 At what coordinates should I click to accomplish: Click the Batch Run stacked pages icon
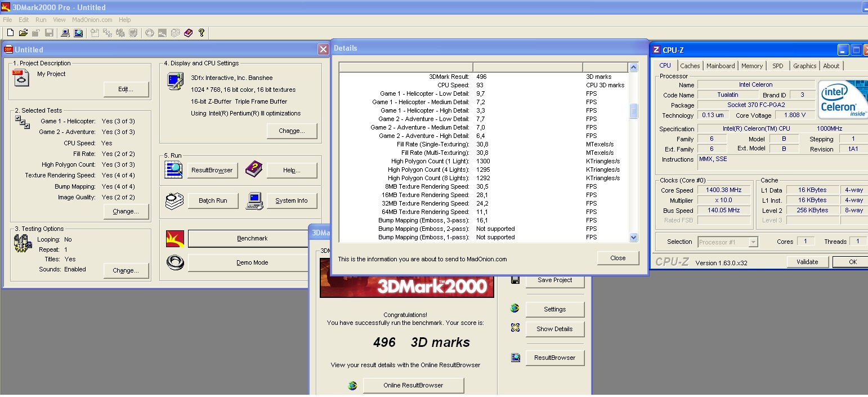pos(174,200)
